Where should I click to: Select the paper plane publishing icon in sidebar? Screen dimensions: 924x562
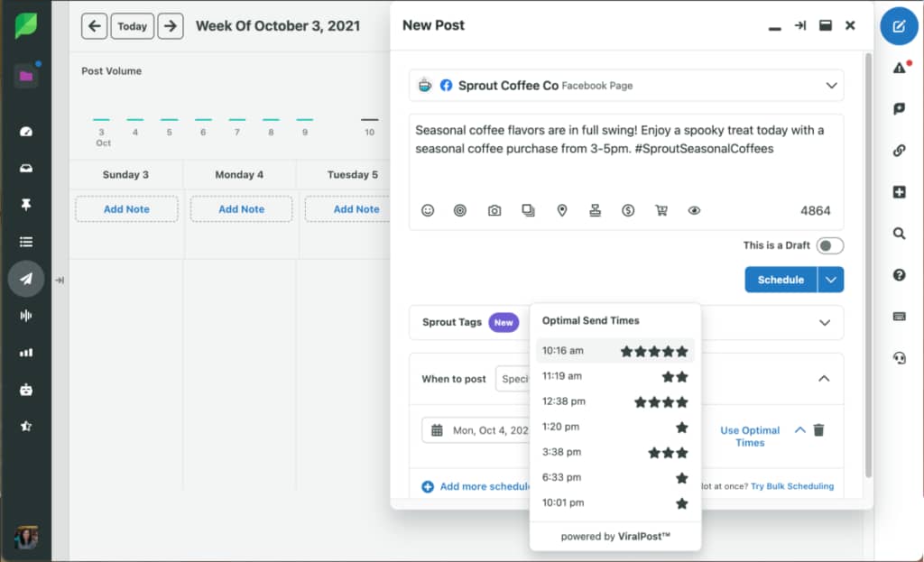(27, 280)
